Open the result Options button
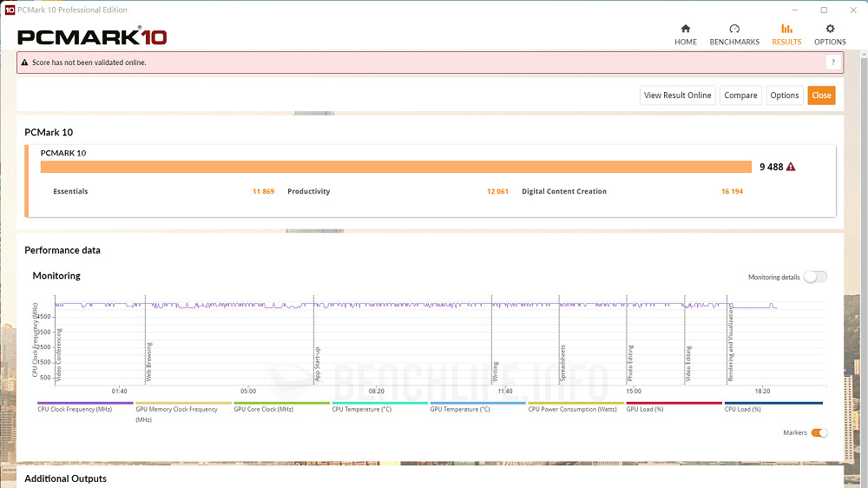 [784, 96]
